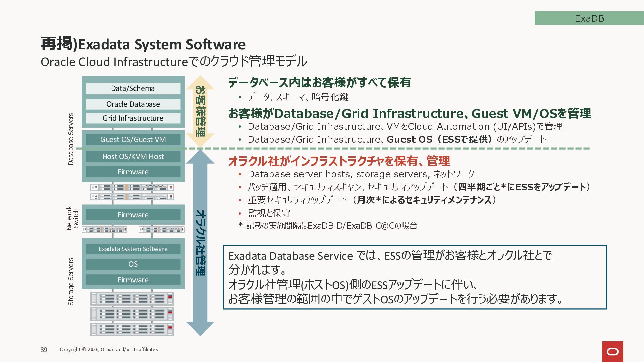The image size is (644, 362).
Task: Click the Storage Servers OS box
Action: coord(133,264)
